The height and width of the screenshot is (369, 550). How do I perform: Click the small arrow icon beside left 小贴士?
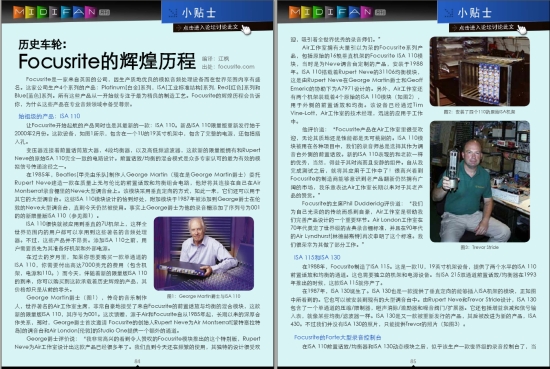(x=173, y=13)
